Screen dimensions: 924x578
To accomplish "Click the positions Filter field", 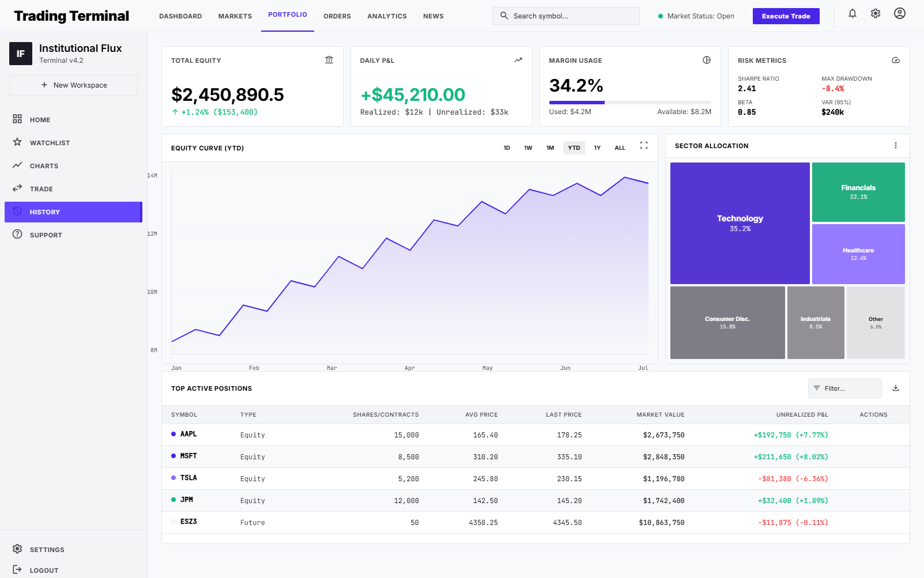I will click(845, 388).
